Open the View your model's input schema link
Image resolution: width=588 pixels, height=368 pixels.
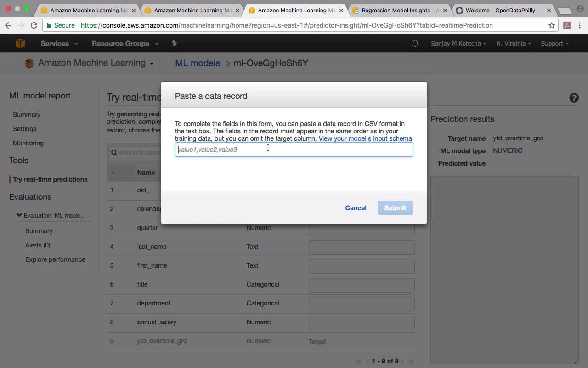pyautogui.click(x=365, y=138)
